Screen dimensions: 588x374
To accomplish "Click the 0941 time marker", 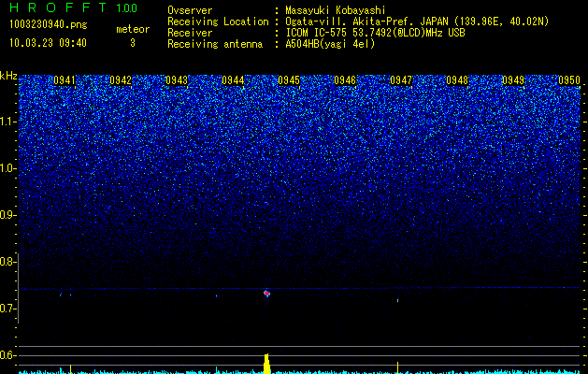I will [x=65, y=80].
